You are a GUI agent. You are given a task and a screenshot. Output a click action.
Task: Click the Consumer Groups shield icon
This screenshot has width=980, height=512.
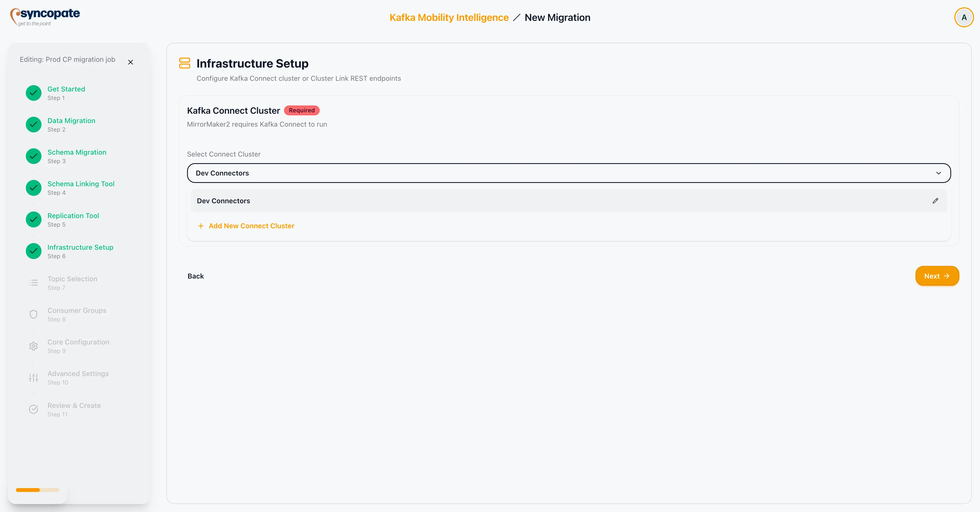[34, 314]
